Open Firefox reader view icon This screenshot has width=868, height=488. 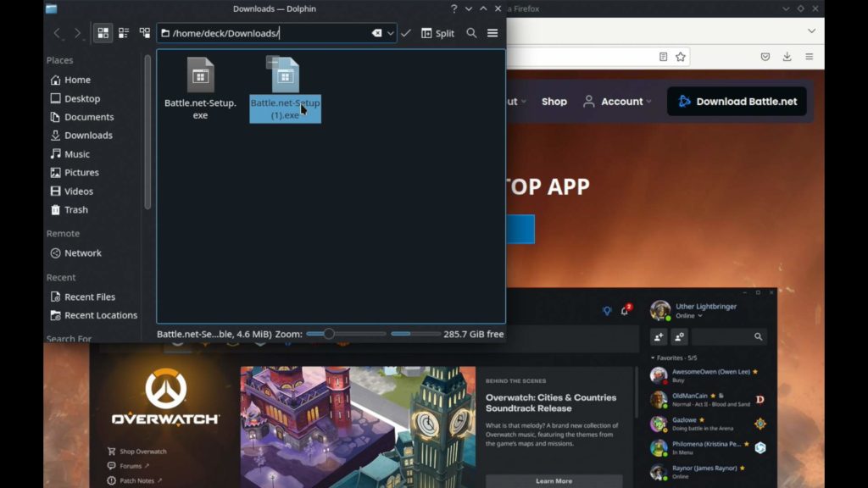tap(663, 57)
